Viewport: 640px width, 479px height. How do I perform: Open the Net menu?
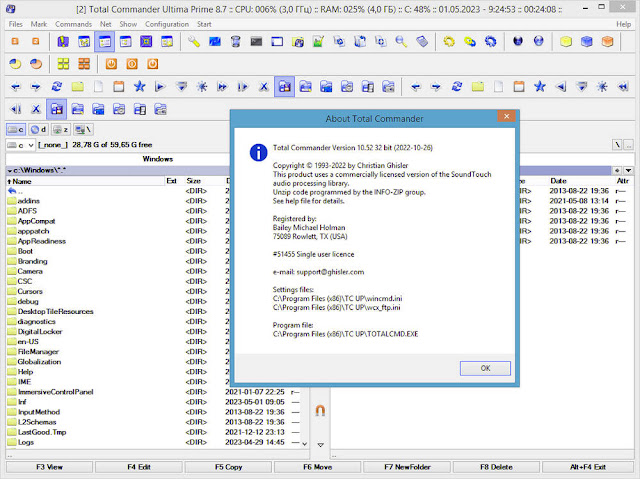coord(106,24)
